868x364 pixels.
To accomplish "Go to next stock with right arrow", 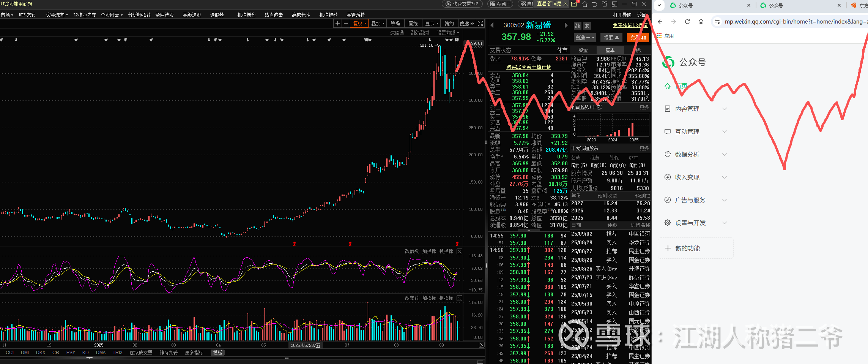I will click(566, 25).
